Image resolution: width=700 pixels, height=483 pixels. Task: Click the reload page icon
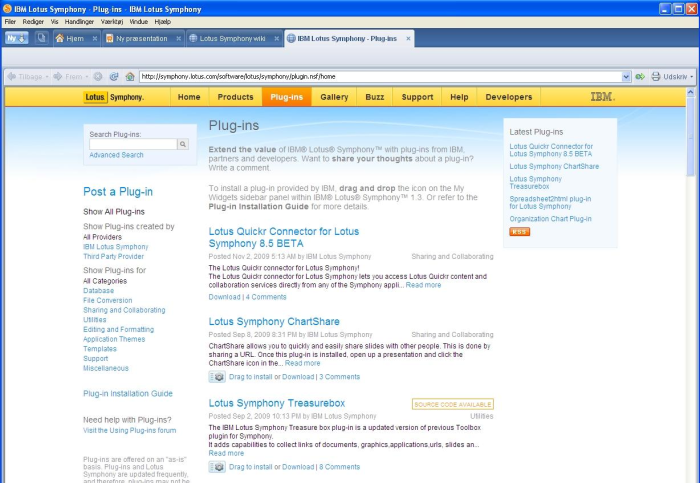click(114, 77)
